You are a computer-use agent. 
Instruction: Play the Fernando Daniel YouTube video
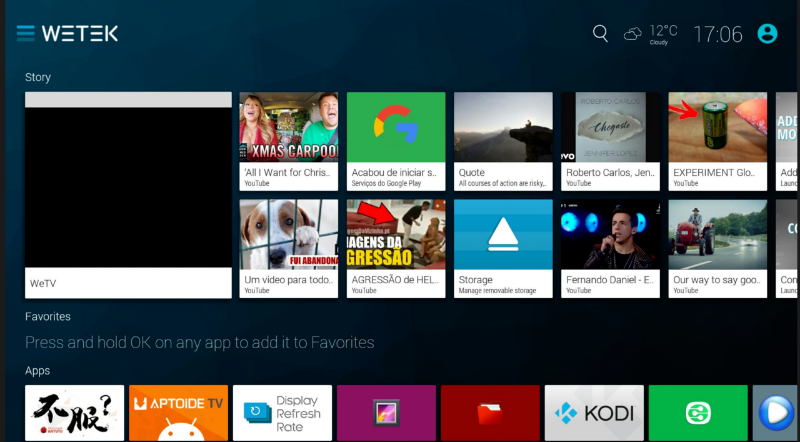tap(610, 247)
